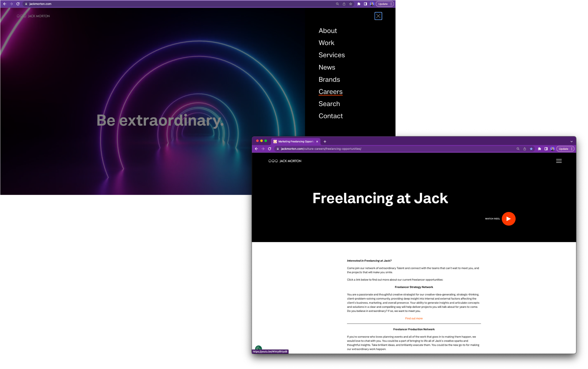The image size is (588, 369).
Task: Open the side panel icon
Action: (x=546, y=149)
